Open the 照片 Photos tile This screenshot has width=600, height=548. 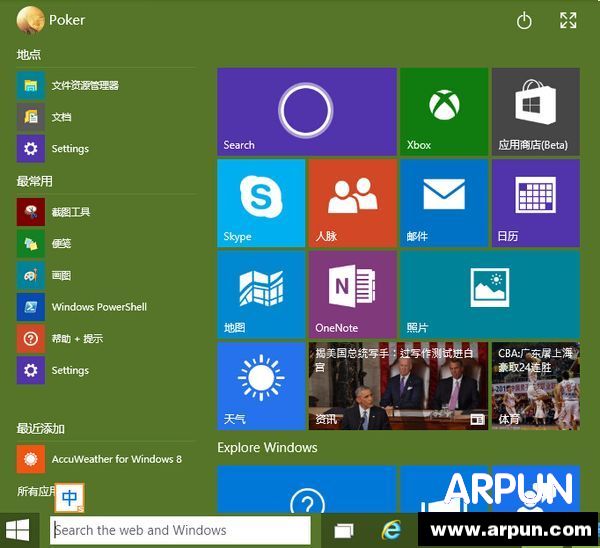coord(490,295)
